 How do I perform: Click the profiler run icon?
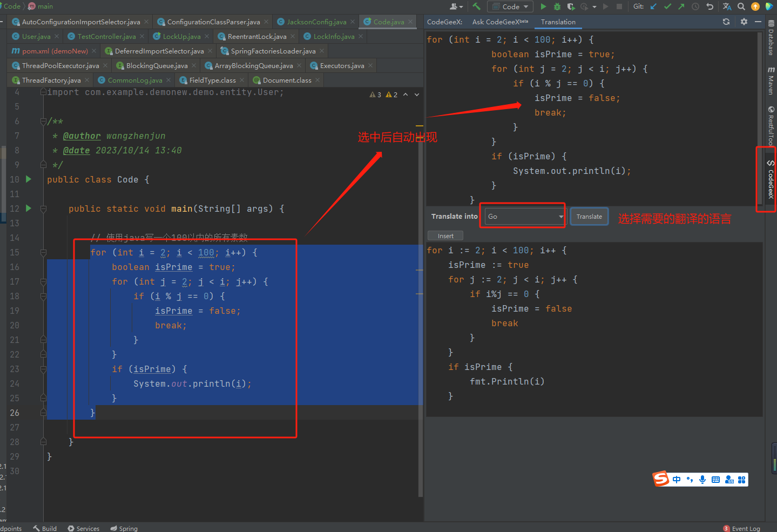tap(584, 6)
